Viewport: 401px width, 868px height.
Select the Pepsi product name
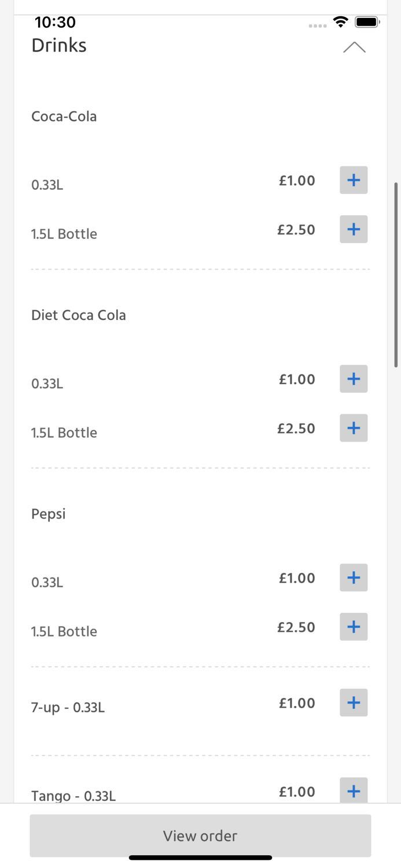(48, 514)
